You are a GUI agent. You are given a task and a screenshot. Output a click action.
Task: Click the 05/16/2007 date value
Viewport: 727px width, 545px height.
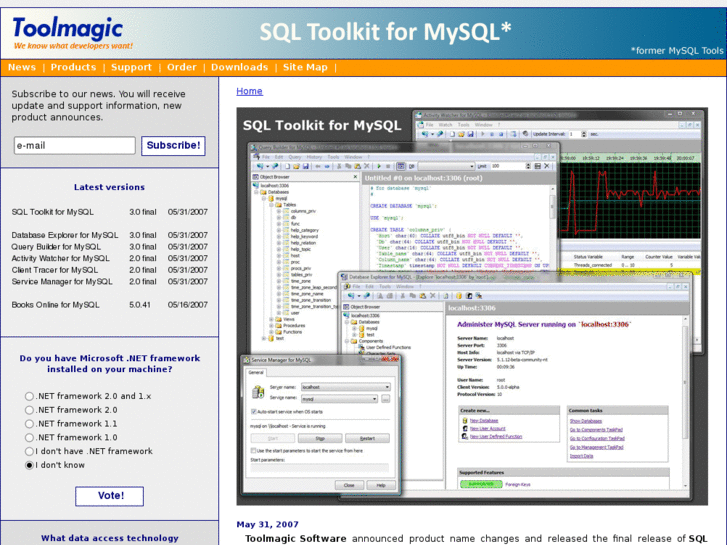click(188, 305)
